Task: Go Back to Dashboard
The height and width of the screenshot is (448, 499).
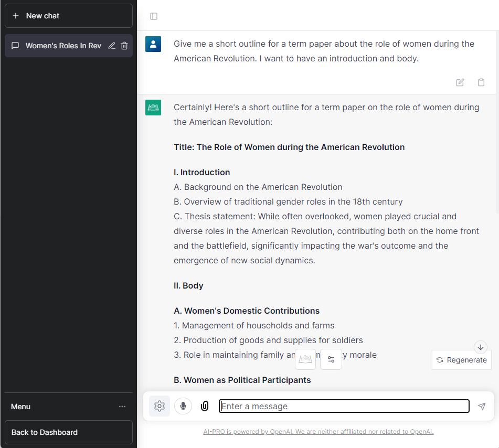Action: (68, 432)
